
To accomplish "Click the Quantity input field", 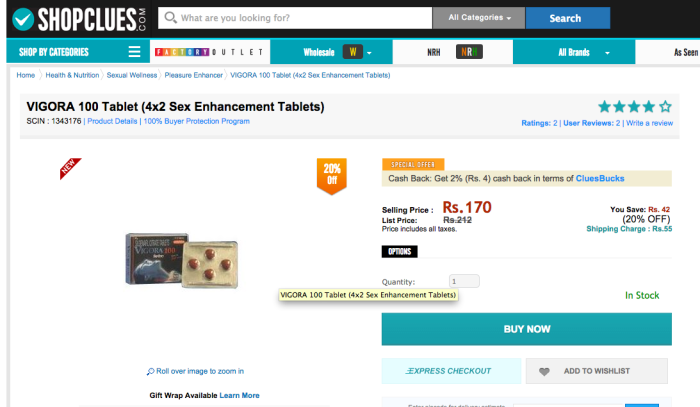I will tap(464, 282).
